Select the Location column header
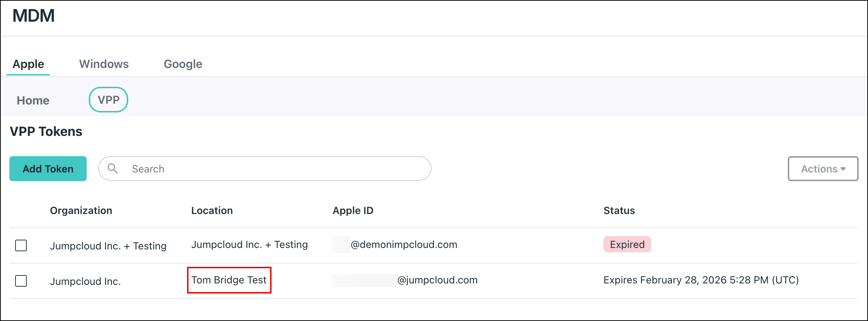 (x=212, y=210)
